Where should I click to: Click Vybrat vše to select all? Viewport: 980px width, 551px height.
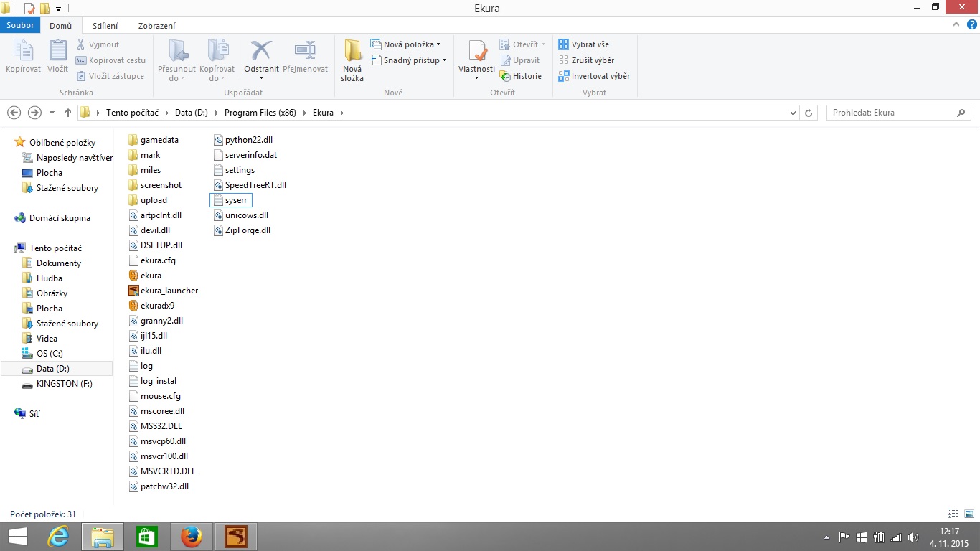point(583,44)
